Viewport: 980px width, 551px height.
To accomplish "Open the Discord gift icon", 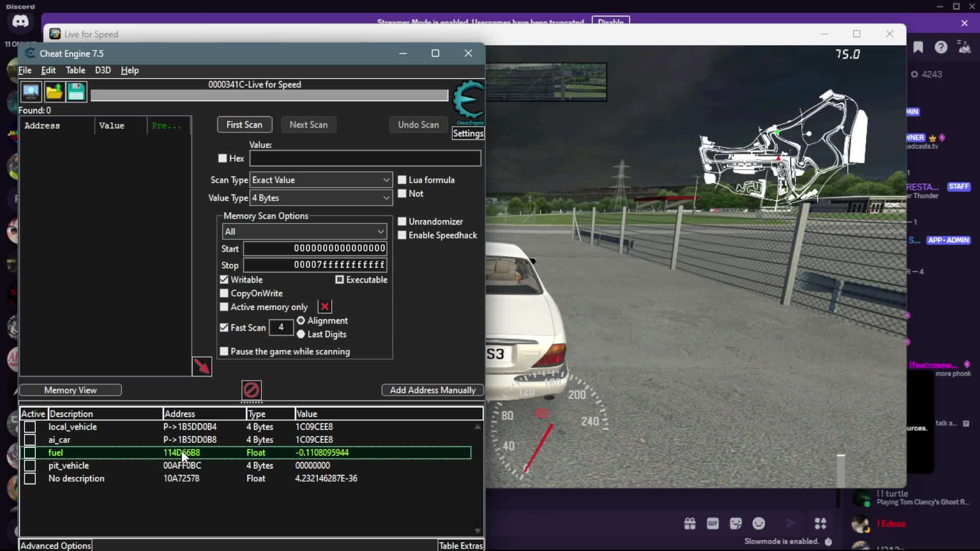I will 690,523.
